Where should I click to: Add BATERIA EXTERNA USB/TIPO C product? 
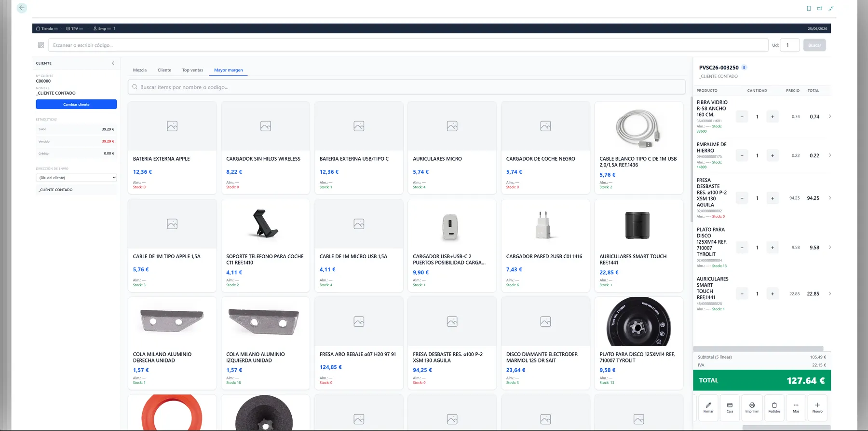[x=359, y=148]
